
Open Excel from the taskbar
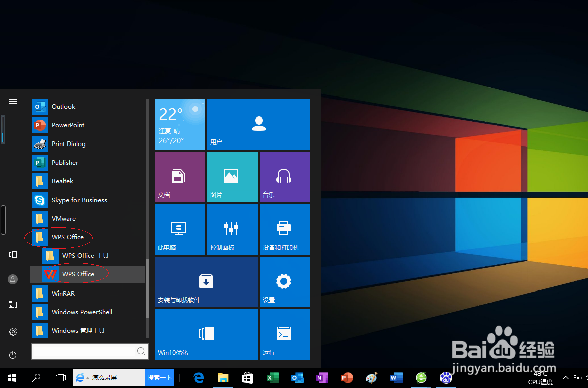tap(273, 378)
